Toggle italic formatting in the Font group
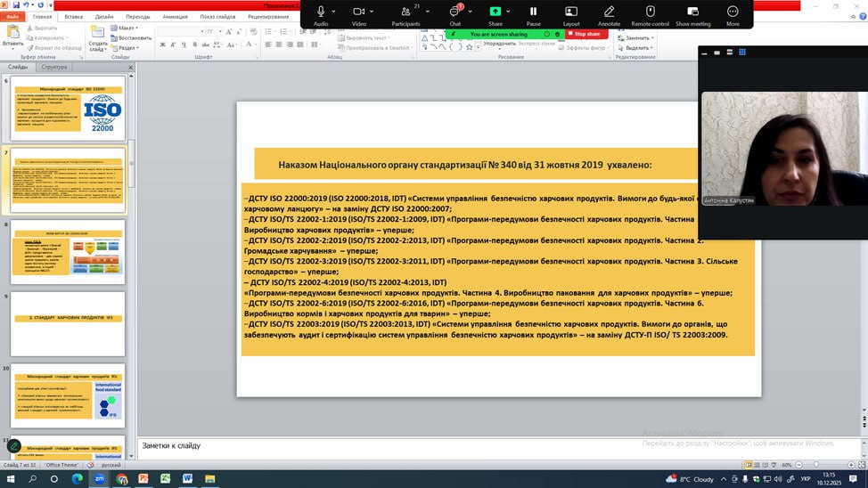This screenshot has height=488, width=868. coord(172,45)
